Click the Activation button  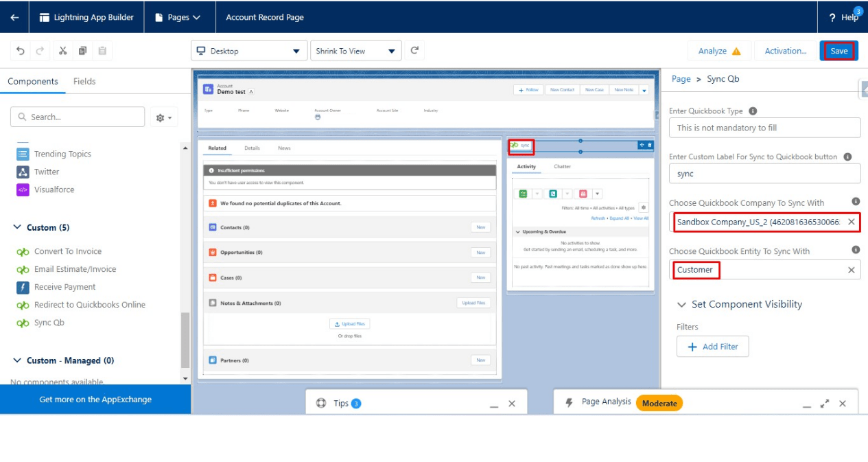tap(786, 51)
